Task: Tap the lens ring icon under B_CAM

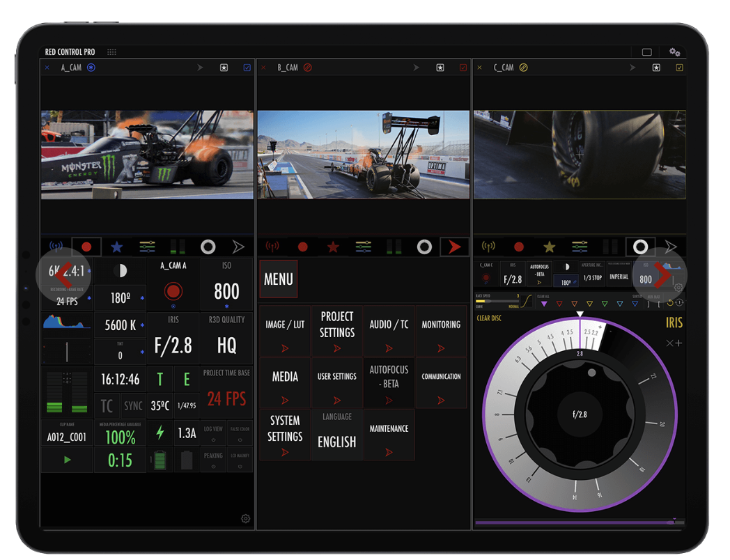Action: pos(424,247)
